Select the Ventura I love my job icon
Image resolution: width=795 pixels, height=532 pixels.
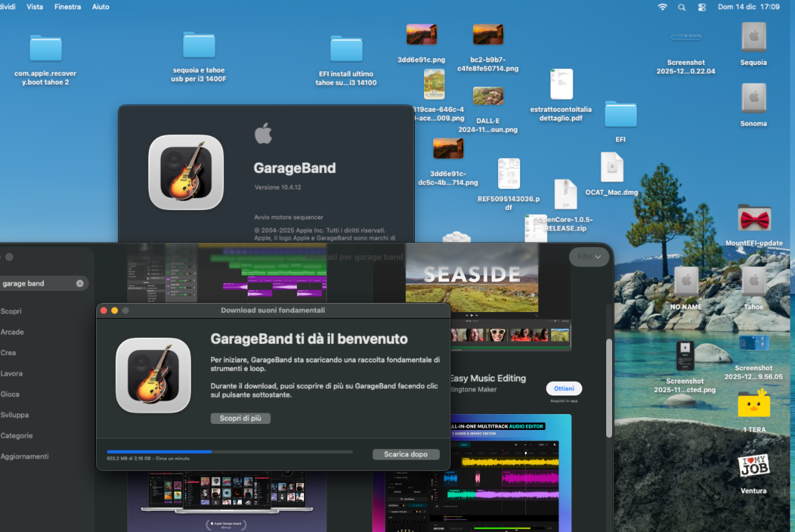[754, 466]
